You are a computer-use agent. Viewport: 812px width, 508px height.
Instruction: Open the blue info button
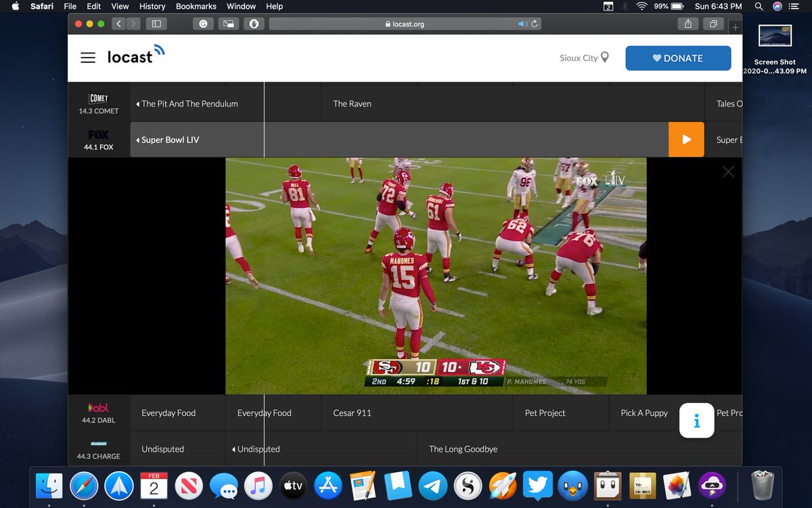(x=696, y=421)
